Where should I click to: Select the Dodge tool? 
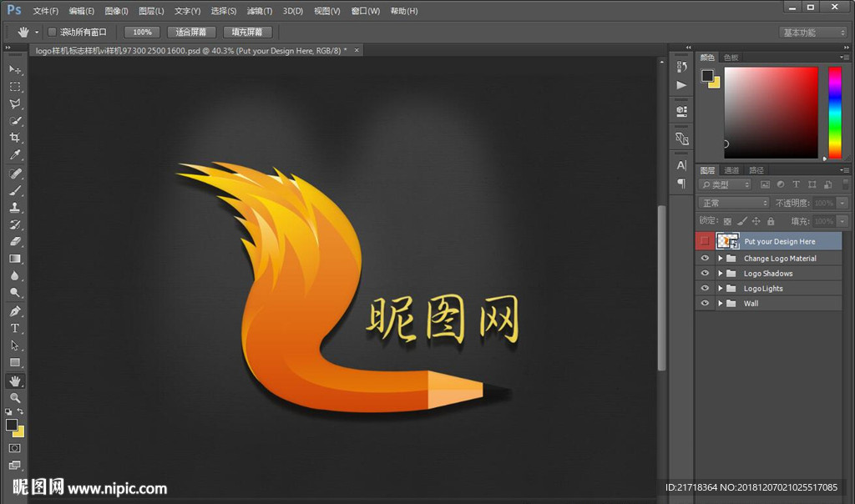15,292
